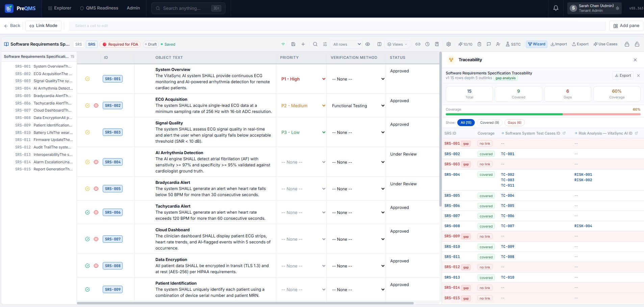Open the All rows dropdown
Viewport: 644px width, 307px height.
[347, 44]
